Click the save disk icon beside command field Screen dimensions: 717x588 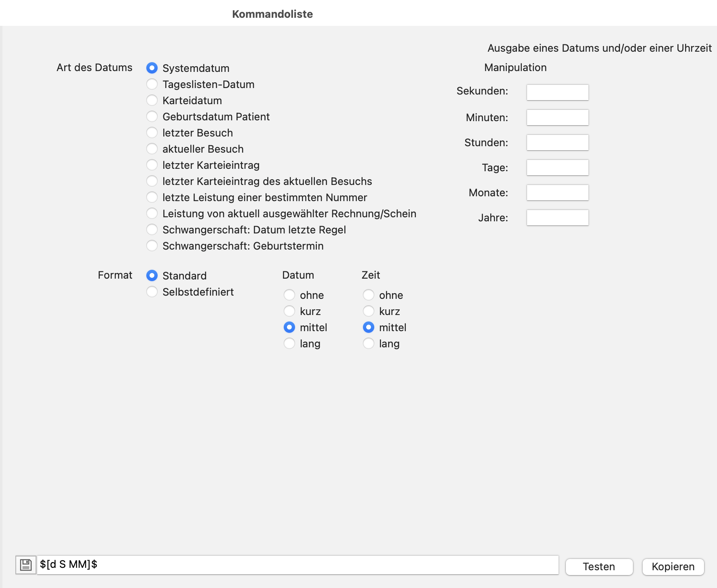[25, 565]
